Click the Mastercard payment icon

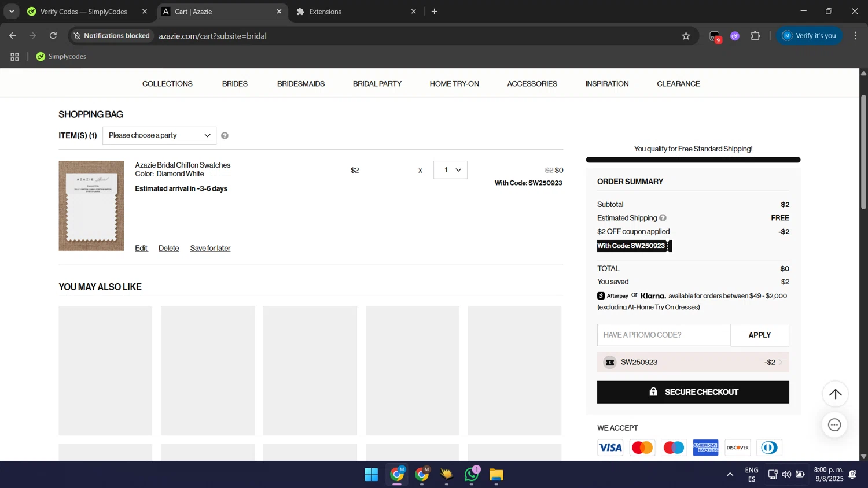642,448
